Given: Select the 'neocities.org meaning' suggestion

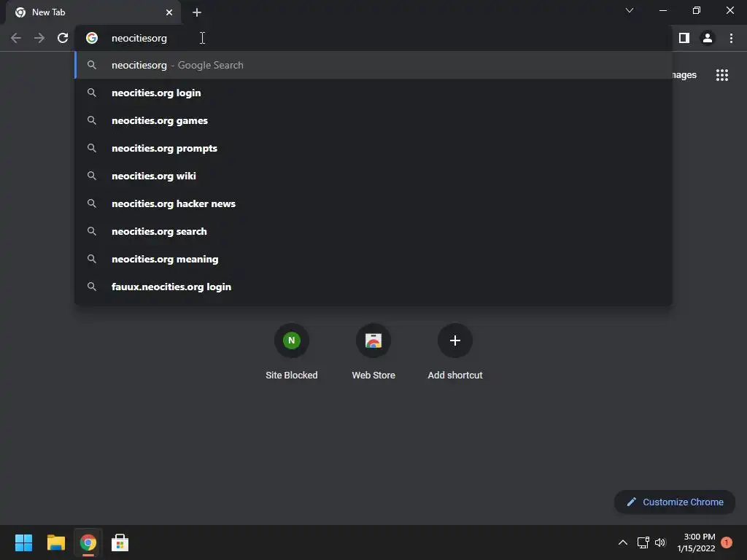Looking at the screenshot, I should tap(373, 259).
